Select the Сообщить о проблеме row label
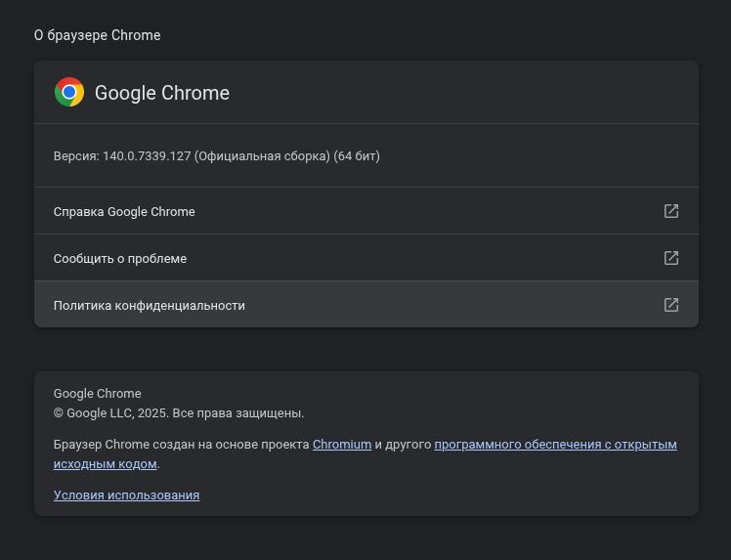This screenshot has width=731, height=560. (120, 259)
